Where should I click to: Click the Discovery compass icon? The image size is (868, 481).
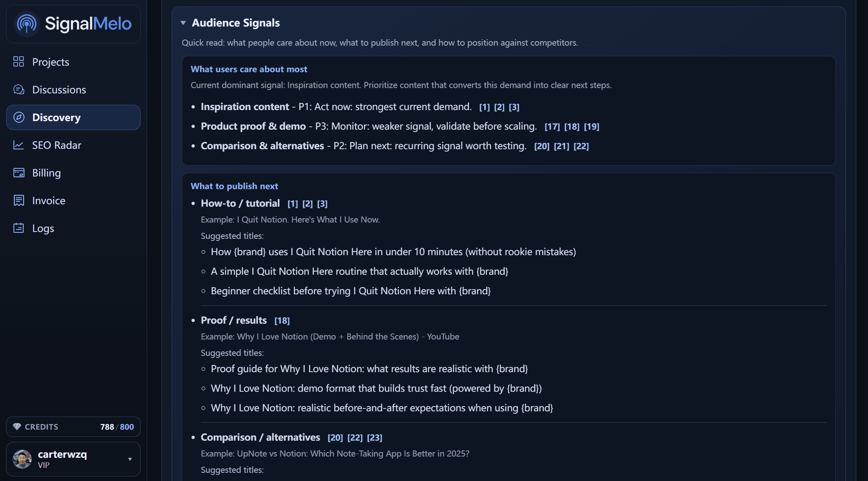19,117
